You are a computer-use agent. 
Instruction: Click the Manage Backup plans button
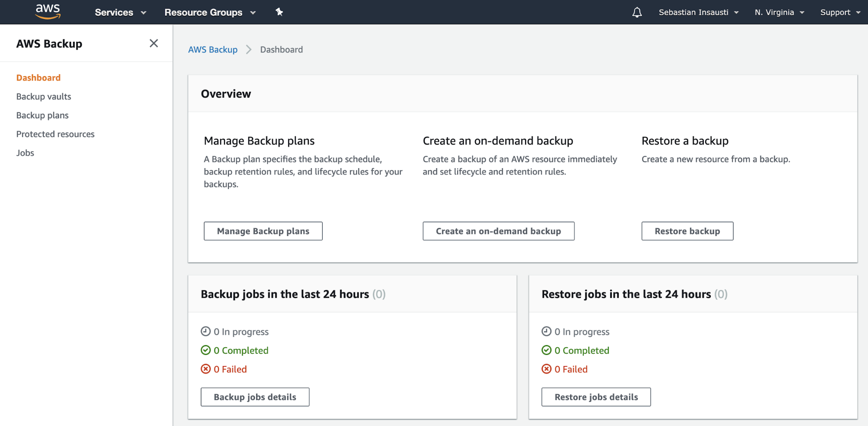pos(263,231)
